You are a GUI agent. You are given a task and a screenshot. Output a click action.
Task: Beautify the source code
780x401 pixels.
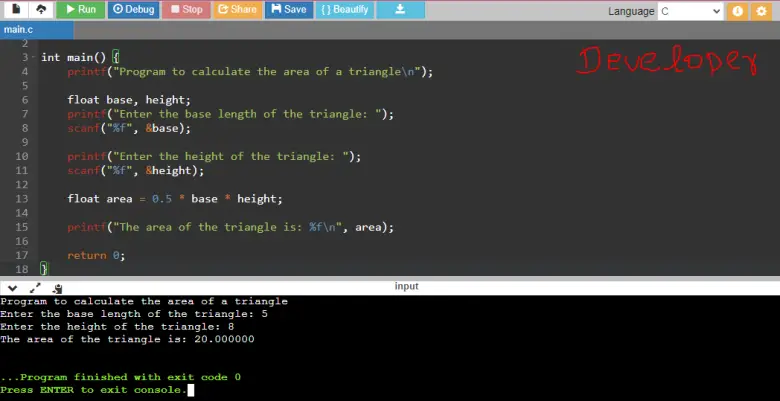[x=345, y=9]
